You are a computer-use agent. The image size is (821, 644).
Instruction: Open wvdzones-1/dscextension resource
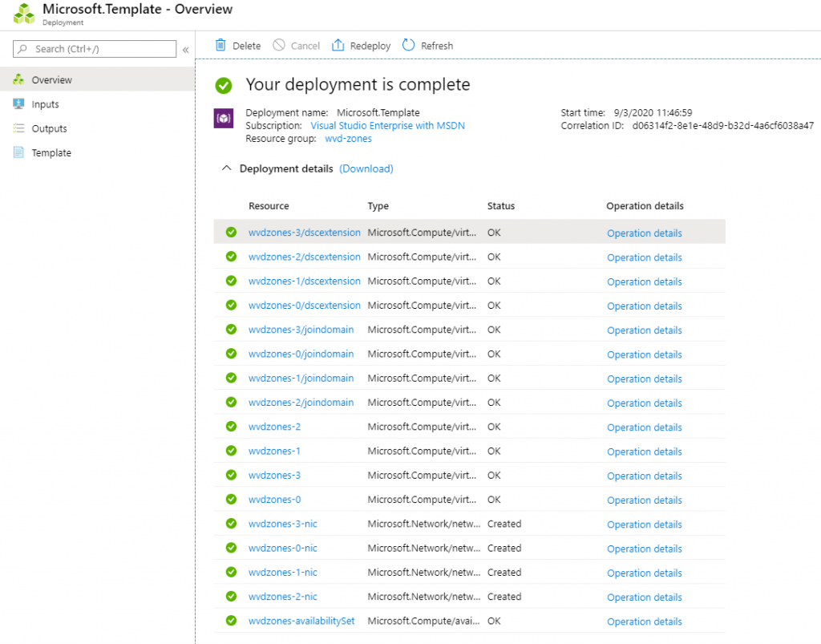[304, 281]
